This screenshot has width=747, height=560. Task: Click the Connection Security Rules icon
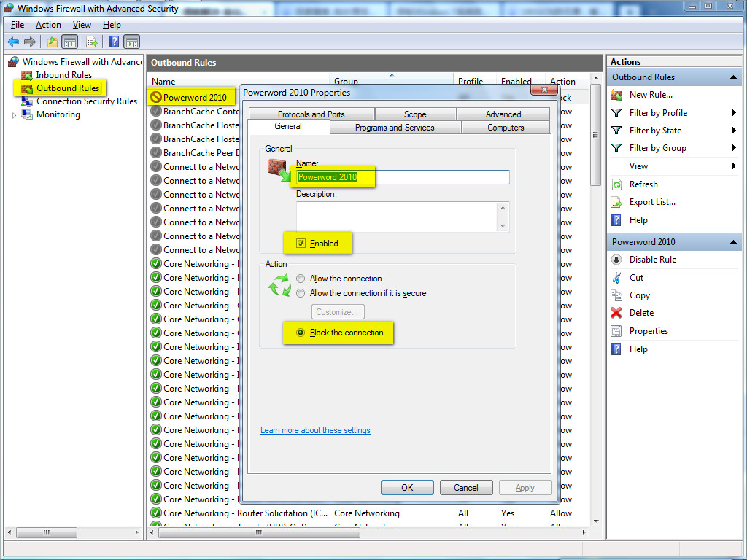[x=27, y=101]
